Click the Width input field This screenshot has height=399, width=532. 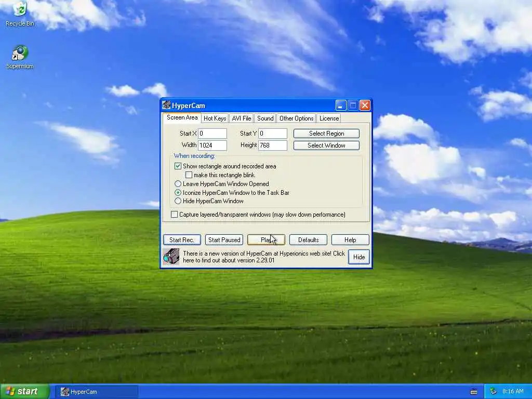coord(212,145)
